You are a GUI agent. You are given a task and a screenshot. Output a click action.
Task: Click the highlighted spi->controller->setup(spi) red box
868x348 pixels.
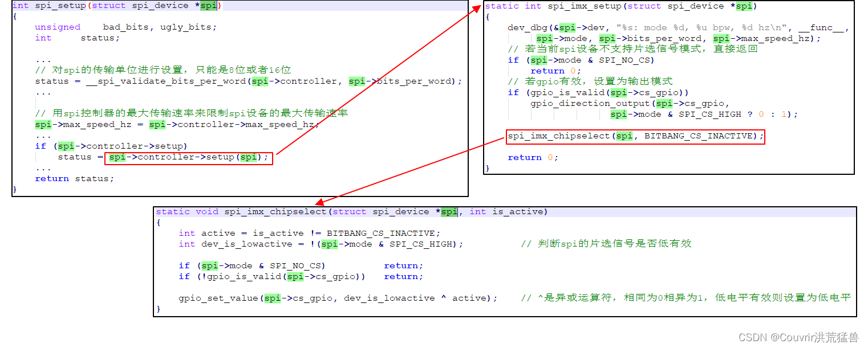point(188,158)
